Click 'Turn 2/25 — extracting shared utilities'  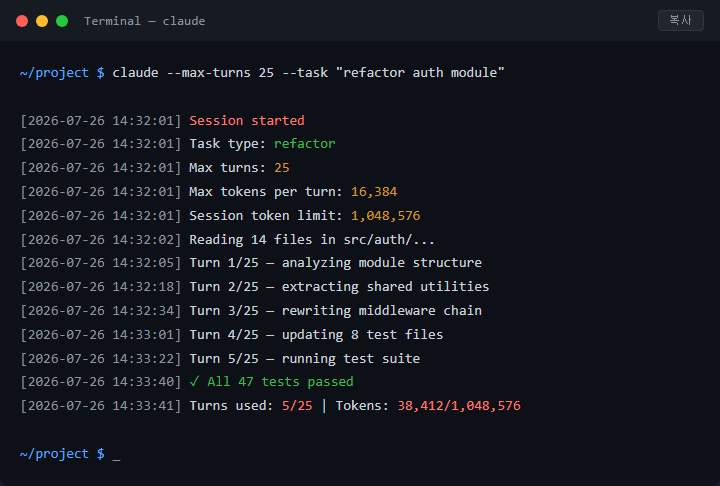click(339, 287)
